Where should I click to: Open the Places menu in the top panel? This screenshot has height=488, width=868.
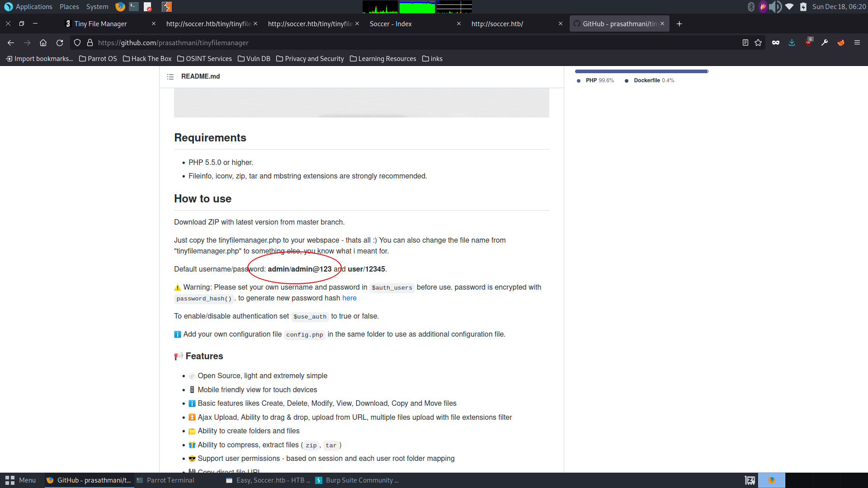pos(69,7)
